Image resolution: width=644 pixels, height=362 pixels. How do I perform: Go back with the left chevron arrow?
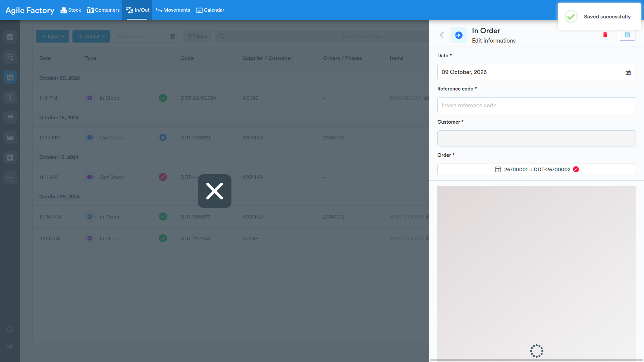442,35
